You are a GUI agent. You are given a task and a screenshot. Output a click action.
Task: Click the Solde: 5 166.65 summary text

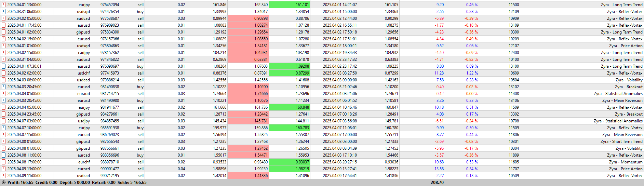(x=132, y=183)
